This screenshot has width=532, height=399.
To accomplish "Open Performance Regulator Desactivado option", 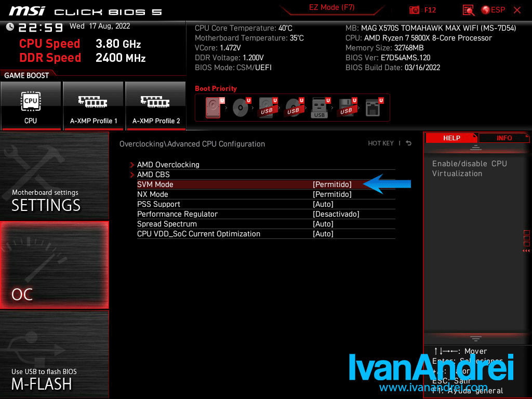I will click(x=336, y=214).
